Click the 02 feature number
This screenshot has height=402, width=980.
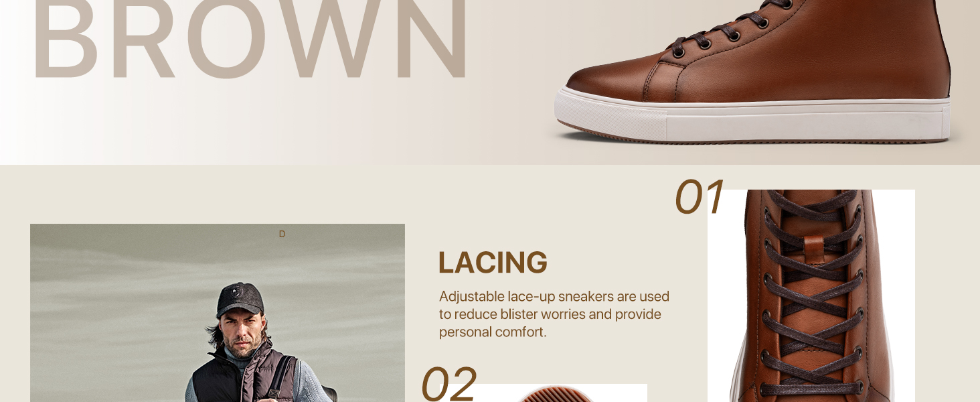click(448, 384)
